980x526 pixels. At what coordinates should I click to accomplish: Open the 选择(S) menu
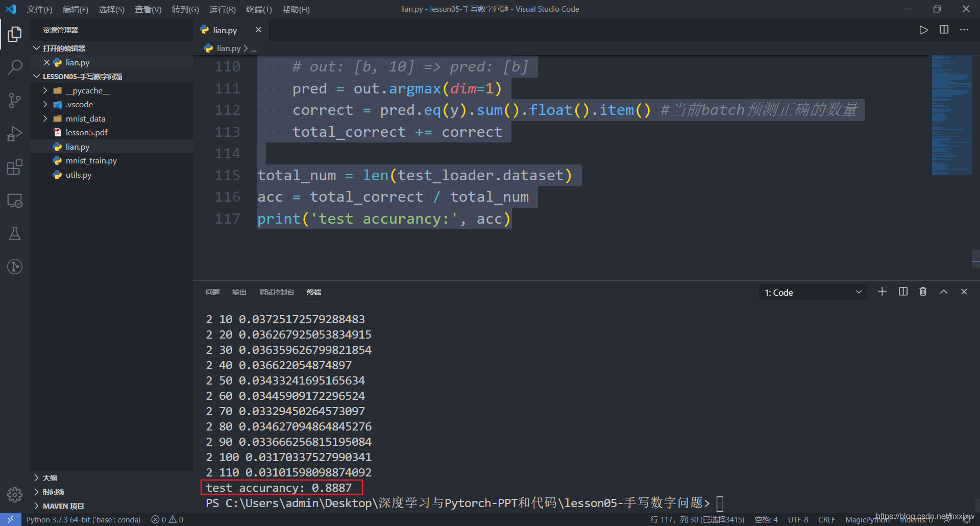tap(111, 9)
